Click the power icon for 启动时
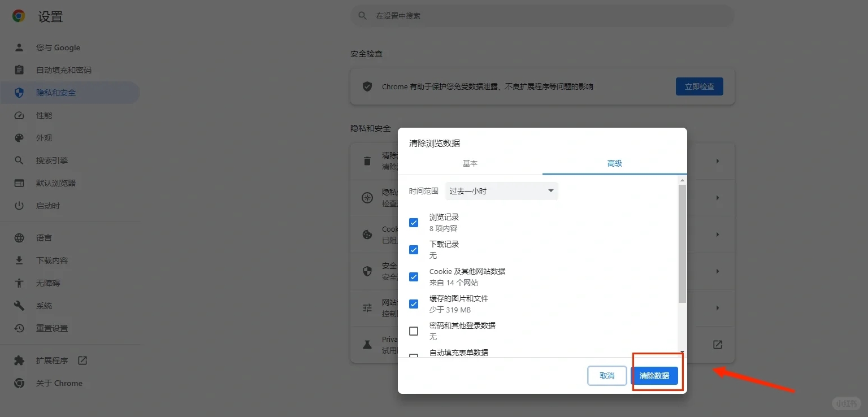This screenshot has height=417, width=868. pos(19,206)
